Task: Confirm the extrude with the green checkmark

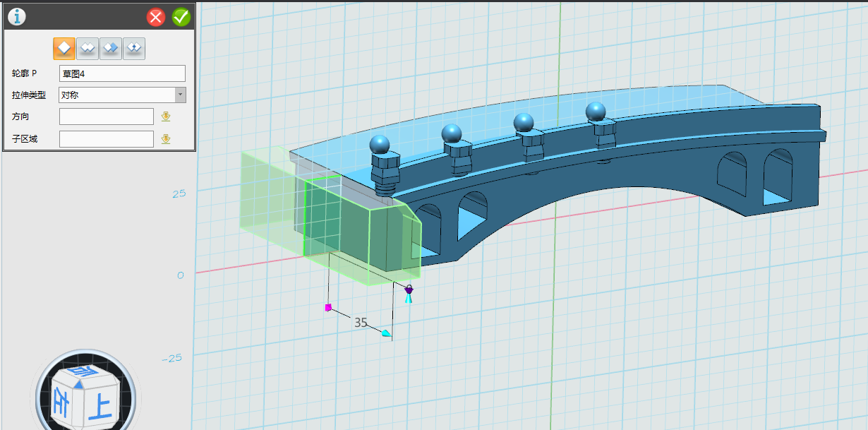Action: coord(181,17)
